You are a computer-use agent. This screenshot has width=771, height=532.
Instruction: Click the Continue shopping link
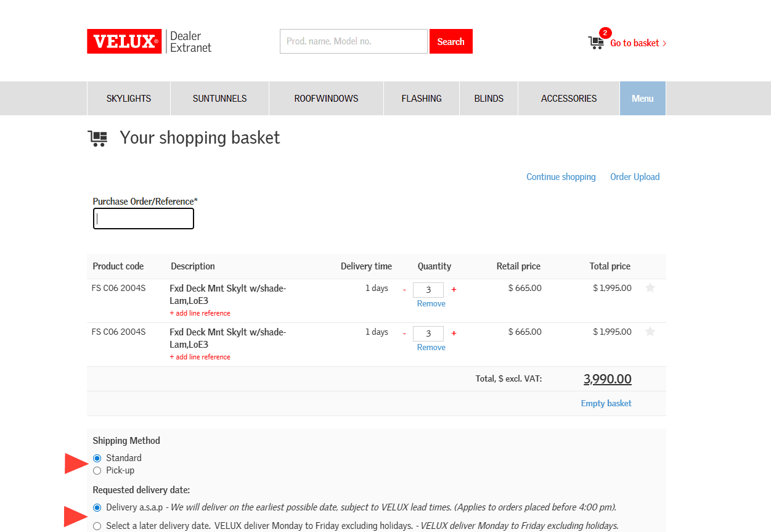[561, 177]
